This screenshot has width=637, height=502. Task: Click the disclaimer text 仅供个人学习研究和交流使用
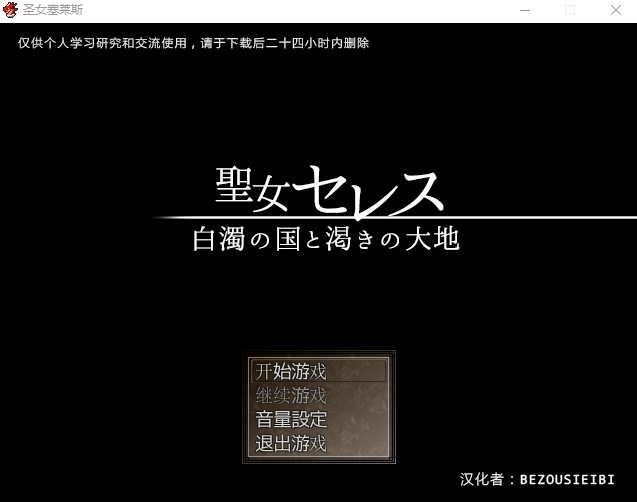(102, 43)
